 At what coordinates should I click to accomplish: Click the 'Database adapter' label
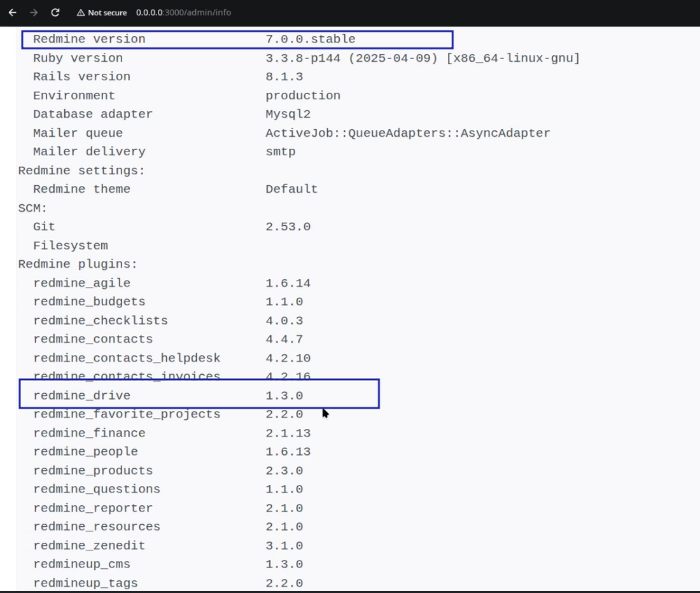tap(93, 115)
